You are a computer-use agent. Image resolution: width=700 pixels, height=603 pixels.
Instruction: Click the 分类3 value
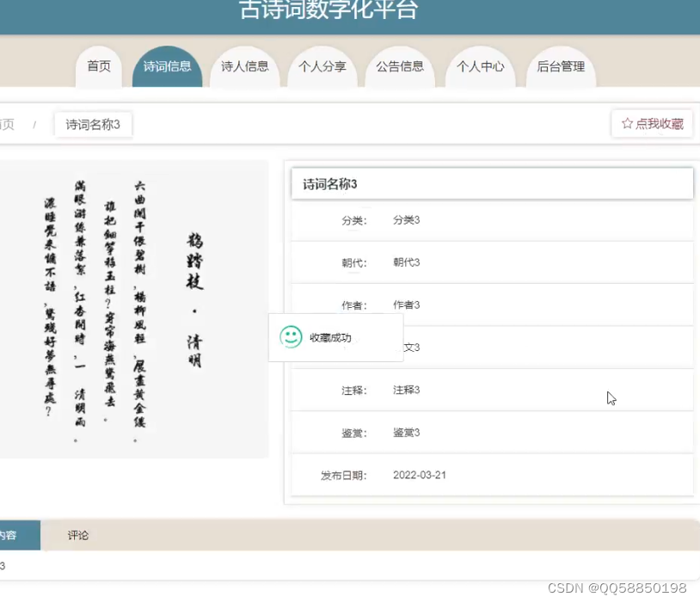point(406,219)
